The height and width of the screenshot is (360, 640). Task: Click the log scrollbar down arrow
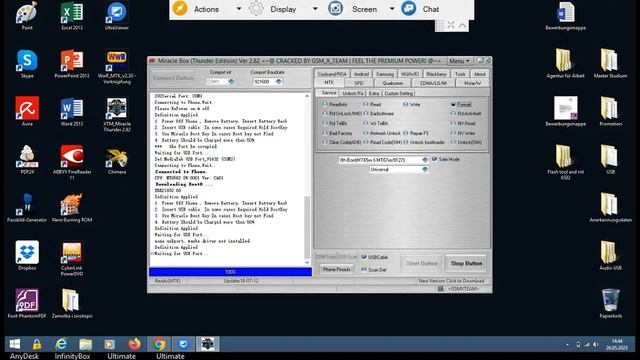[307, 262]
